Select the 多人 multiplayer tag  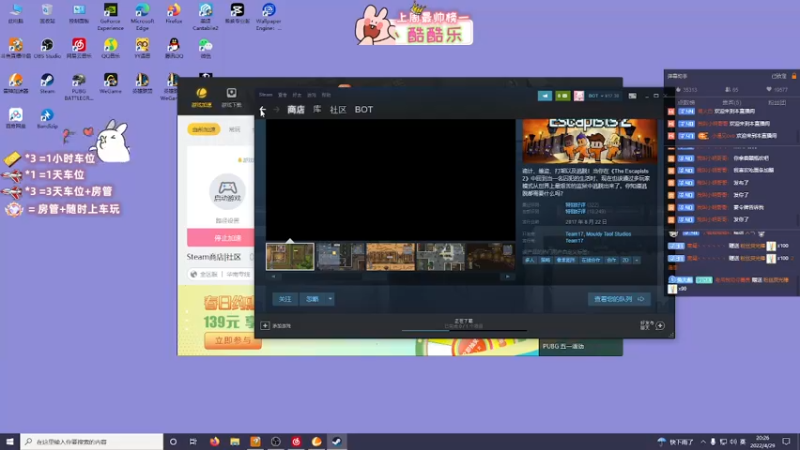[529, 260]
